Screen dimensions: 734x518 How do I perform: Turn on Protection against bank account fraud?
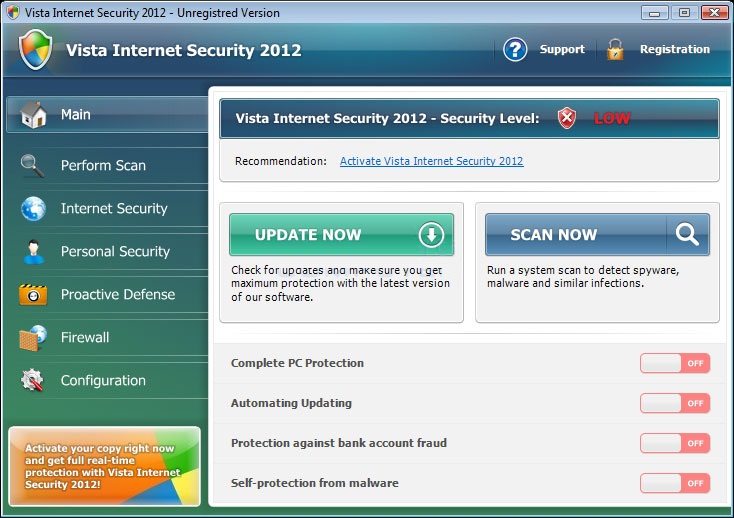coord(675,443)
